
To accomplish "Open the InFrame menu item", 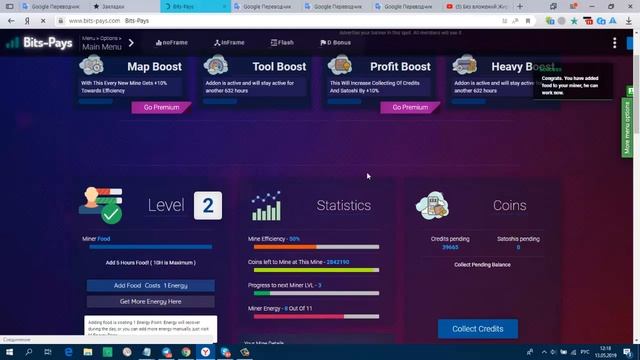I will click(229, 42).
